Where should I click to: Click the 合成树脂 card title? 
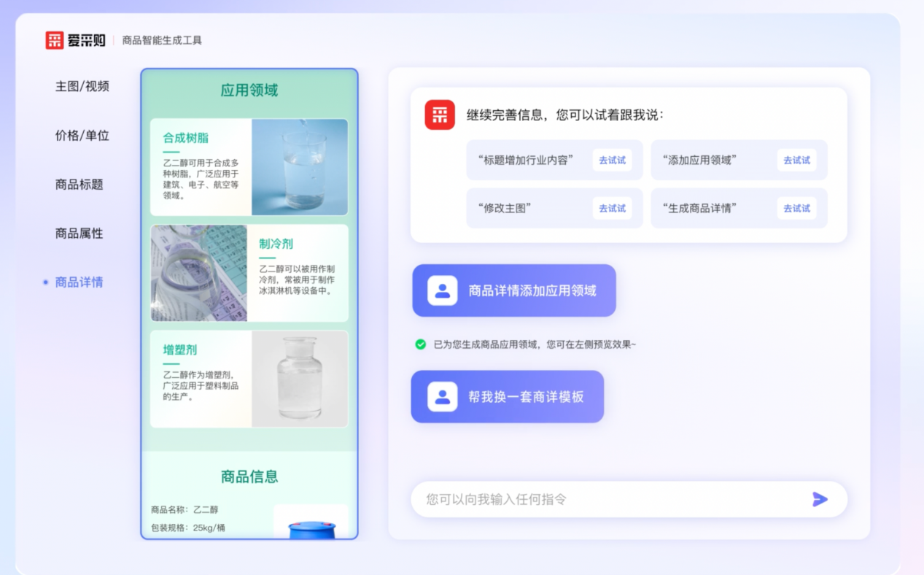[x=186, y=138]
